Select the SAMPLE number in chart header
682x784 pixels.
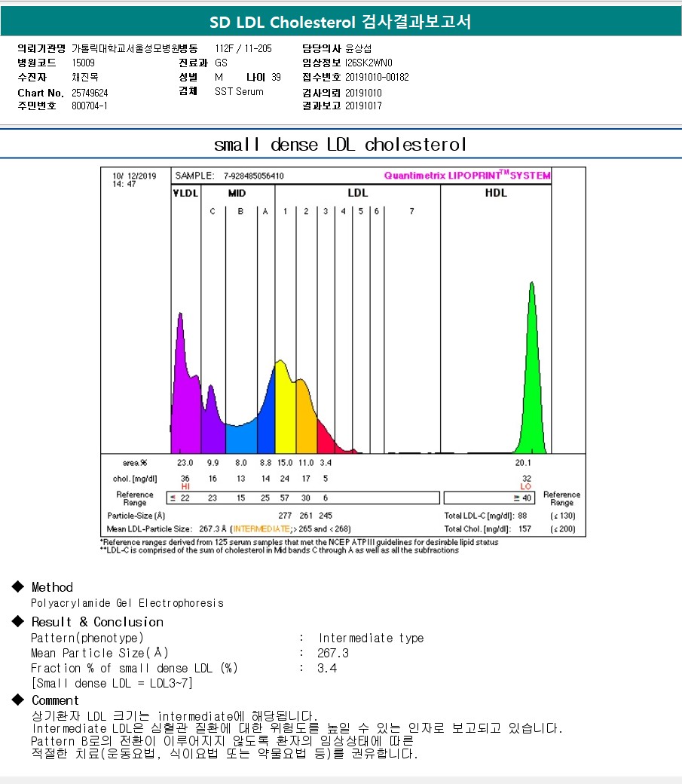tap(253, 176)
